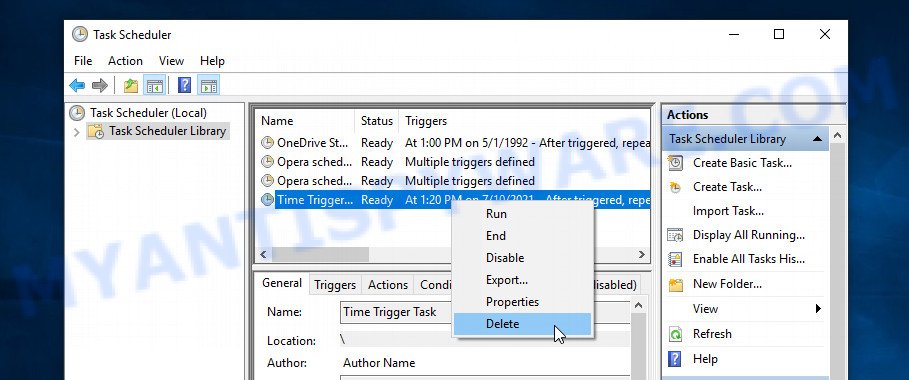This screenshot has height=380, width=909.
Task: Click the Task Scheduler (Local) clock icon
Action: tap(77, 113)
